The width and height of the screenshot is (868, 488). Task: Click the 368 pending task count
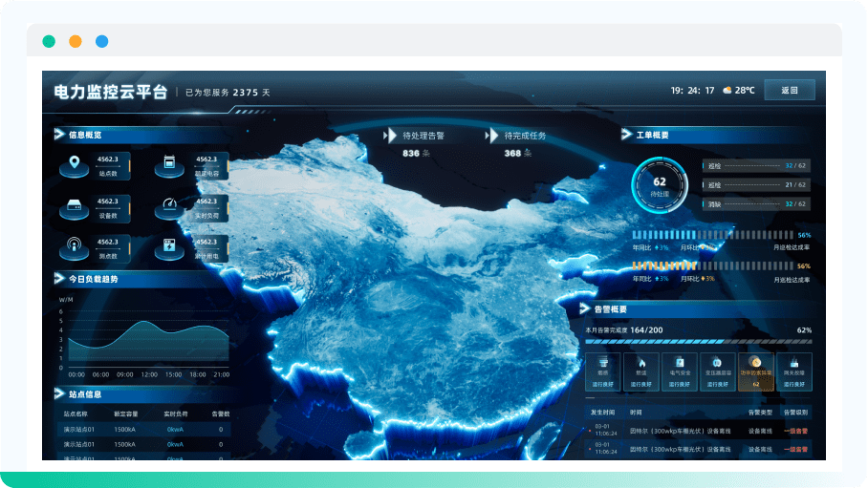point(512,153)
